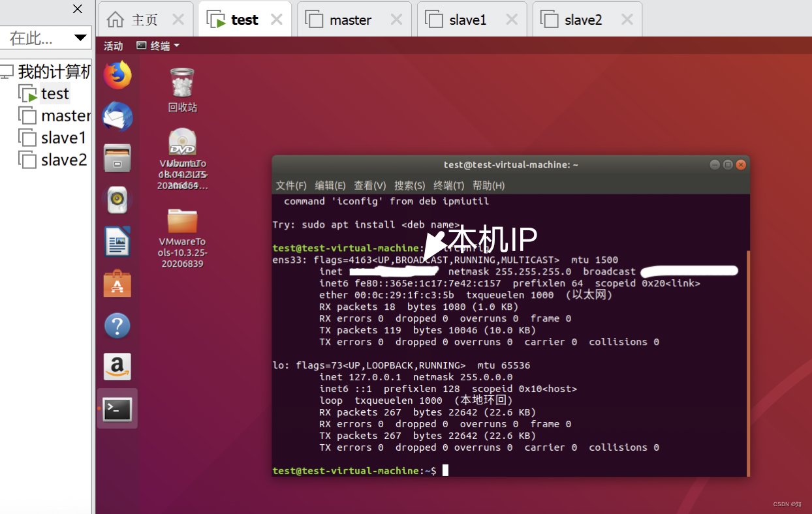Close the test tab
Screen dimensions: 812x514
tap(277, 20)
